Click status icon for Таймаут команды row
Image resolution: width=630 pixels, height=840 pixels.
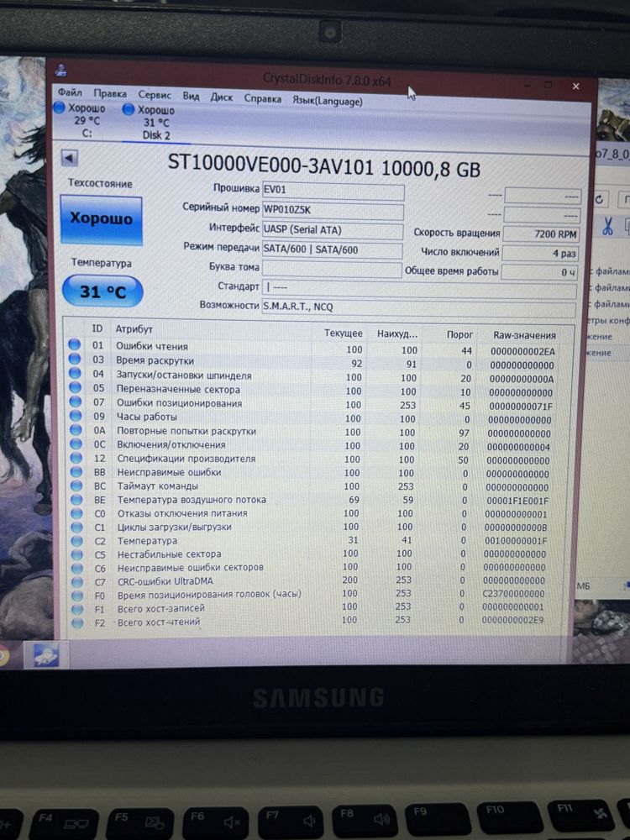(x=76, y=486)
